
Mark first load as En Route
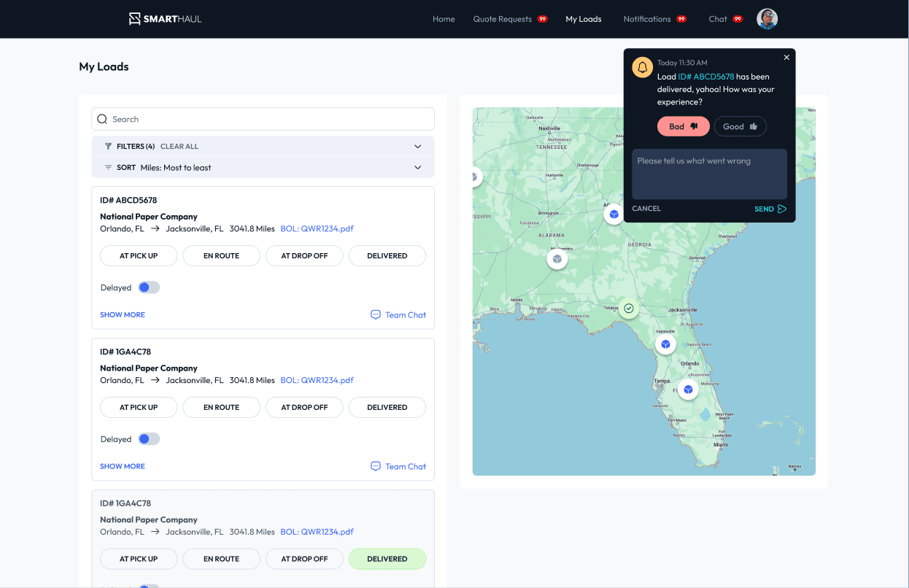[221, 256]
